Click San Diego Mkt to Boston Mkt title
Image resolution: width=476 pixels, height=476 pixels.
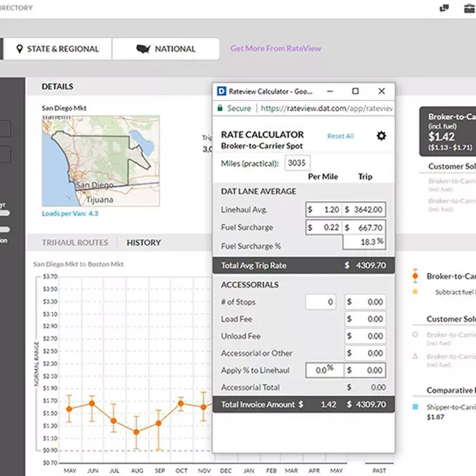point(78,264)
